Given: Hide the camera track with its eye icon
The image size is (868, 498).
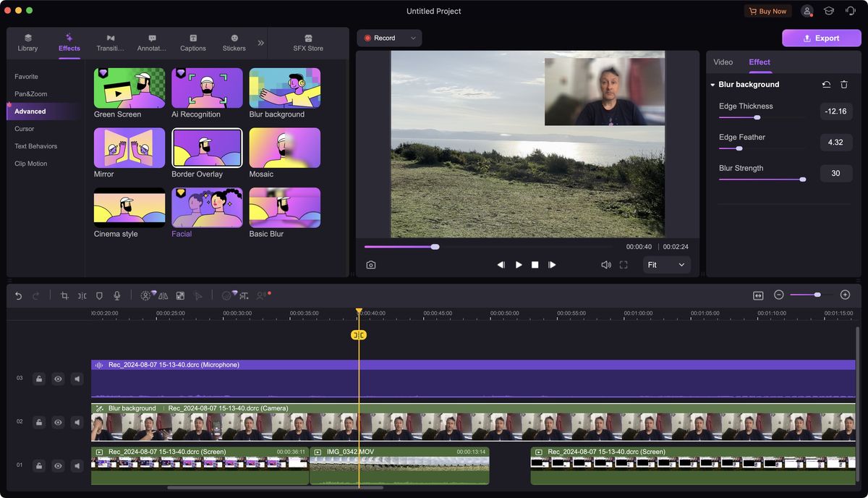Looking at the screenshot, I should pyautogui.click(x=58, y=422).
